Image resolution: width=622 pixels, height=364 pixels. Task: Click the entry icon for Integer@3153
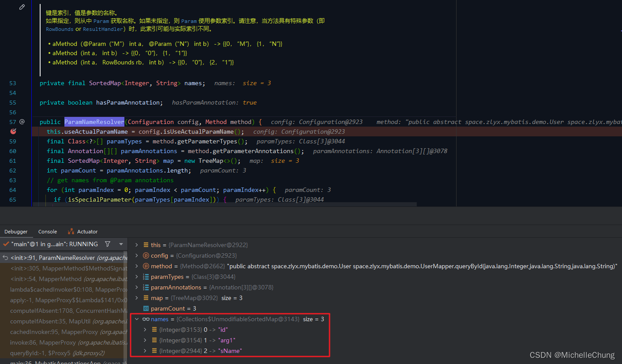pos(154,330)
